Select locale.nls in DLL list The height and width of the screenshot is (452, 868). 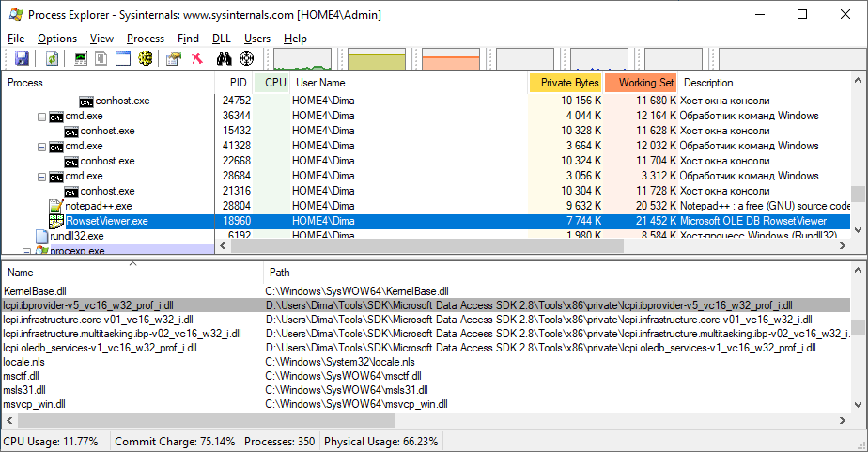(x=23, y=362)
